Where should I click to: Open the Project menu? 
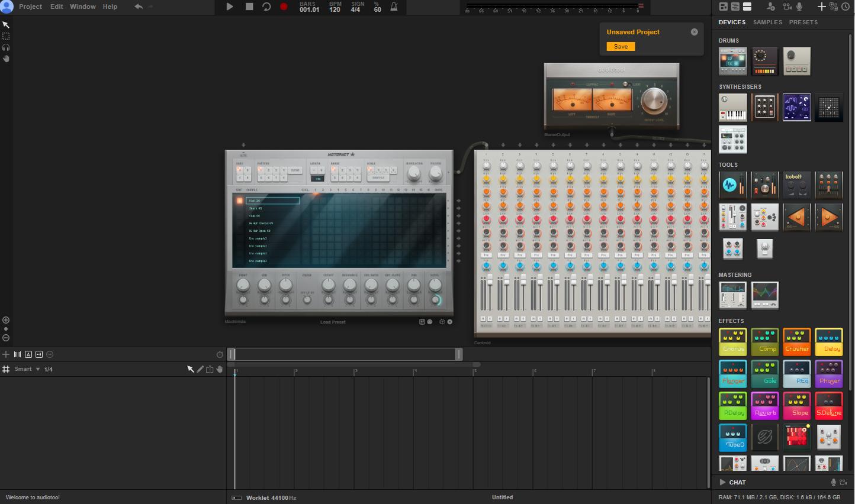[30, 7]
